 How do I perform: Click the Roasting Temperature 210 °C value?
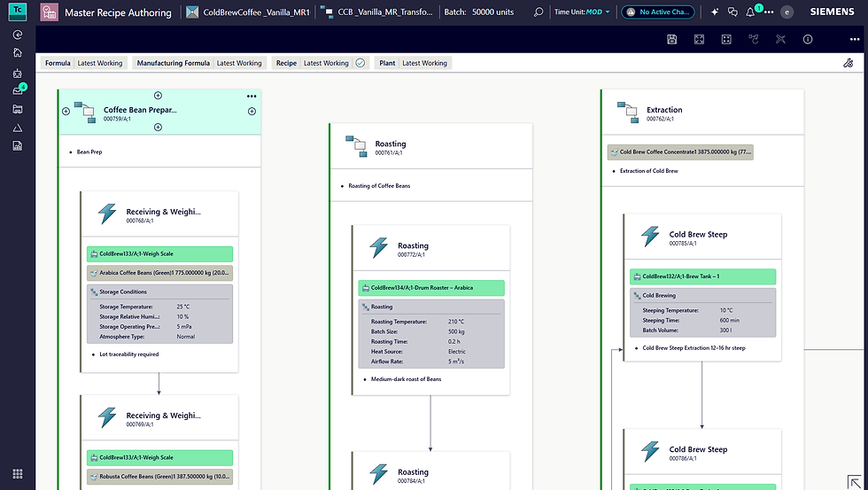[456, 322]
